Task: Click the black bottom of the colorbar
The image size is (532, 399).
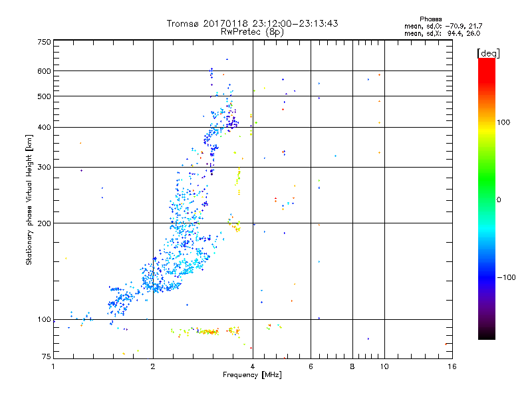Action: (487, 336)
